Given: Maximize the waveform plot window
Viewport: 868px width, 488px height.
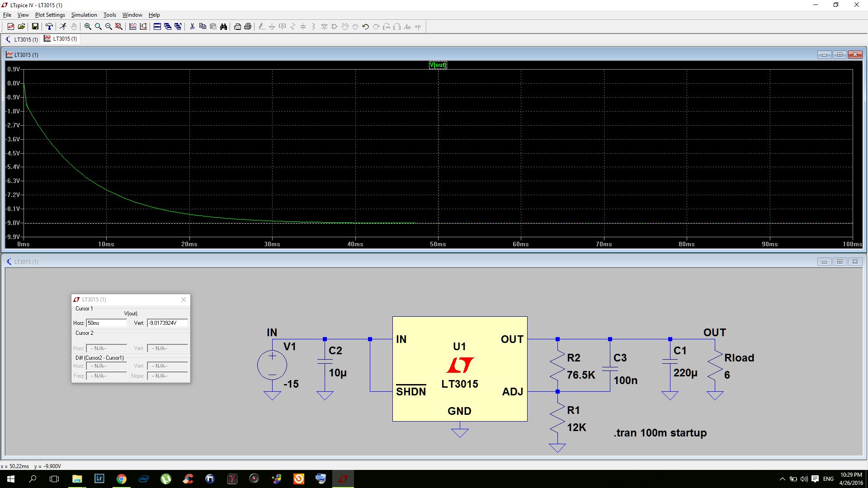Looking at the screenshot, I should pyautogui.click(x=840, y=55).
